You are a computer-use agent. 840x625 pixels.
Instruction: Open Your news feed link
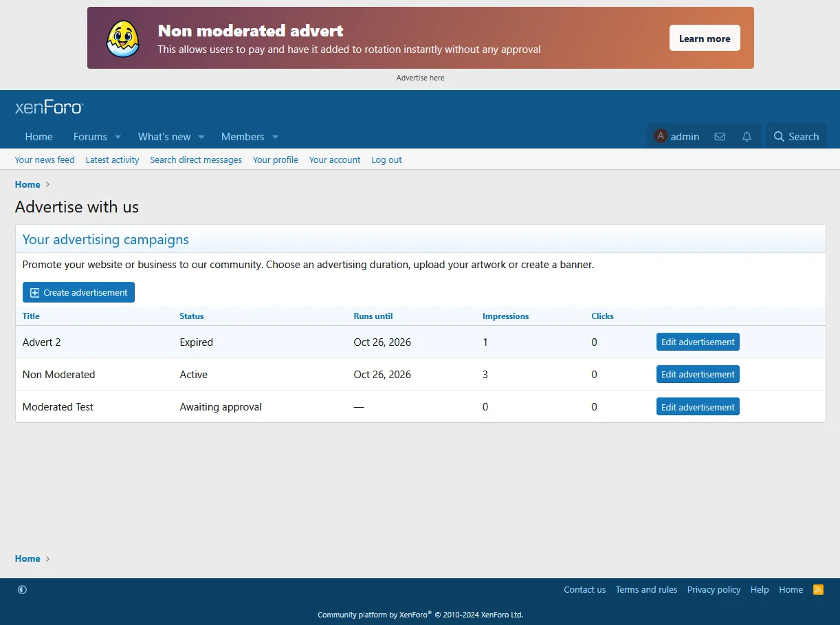point(45,160)
